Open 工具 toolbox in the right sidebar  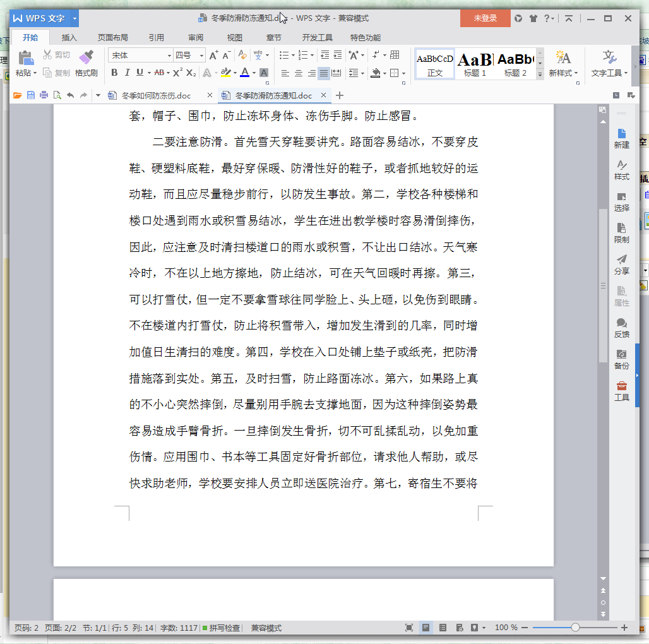point(622,391)
